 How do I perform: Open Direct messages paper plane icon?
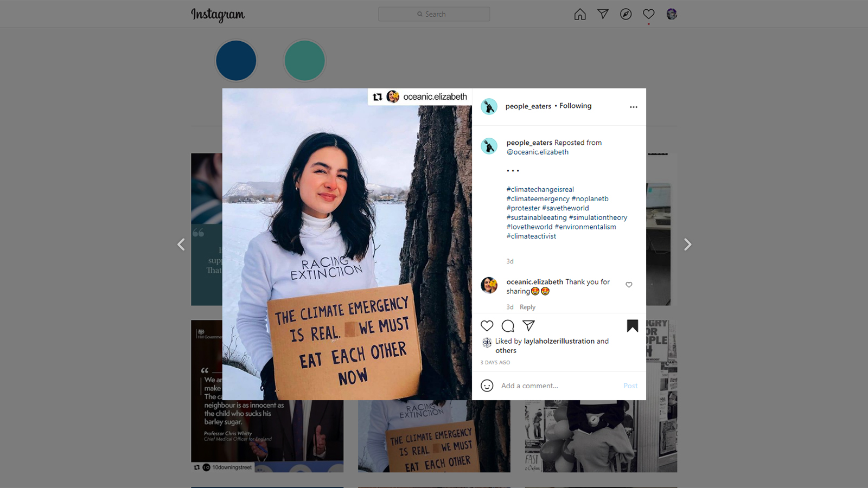pos(603,14)
